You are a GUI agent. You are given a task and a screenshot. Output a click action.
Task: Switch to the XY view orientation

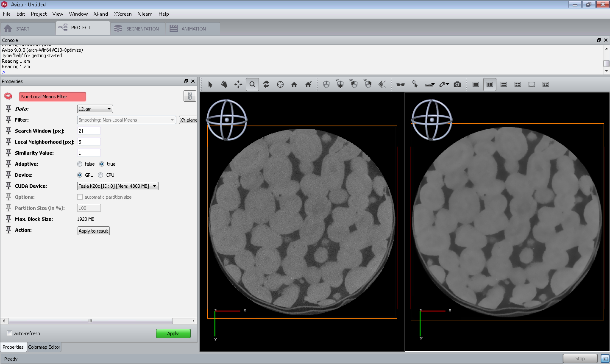click(340, 84)
